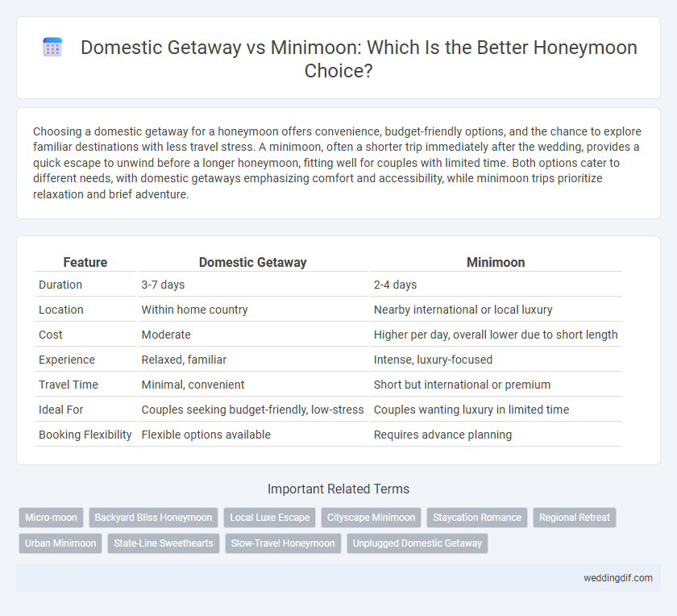Click 'Short but international or premium' cell

click(x=496, y=385)
